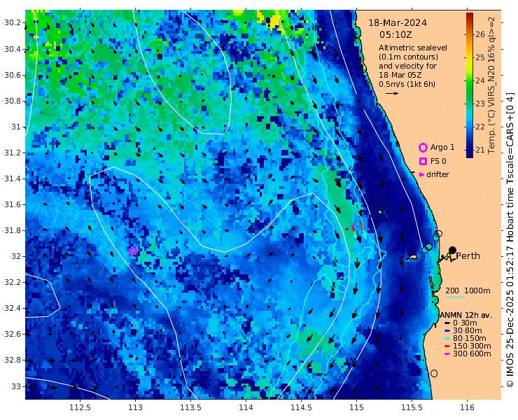Click the latitude axis label -32.8
The height and width of the screenshot is (420, 518).
tap(12, 360)
